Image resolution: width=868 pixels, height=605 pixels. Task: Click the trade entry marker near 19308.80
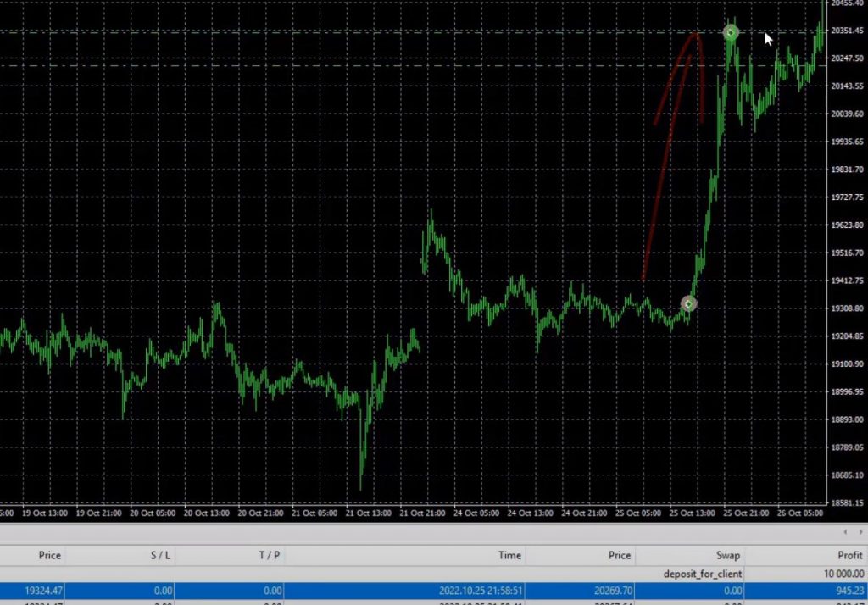688,303
